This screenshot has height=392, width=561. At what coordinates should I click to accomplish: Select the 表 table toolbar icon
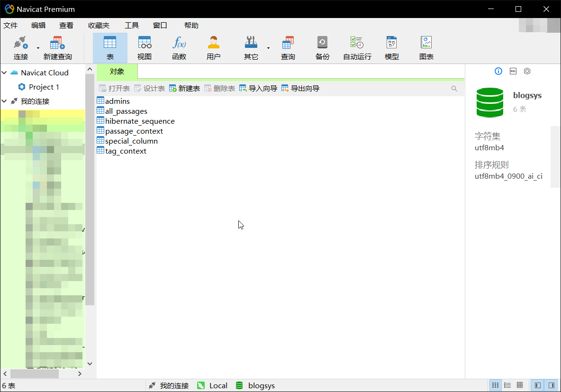point(110,47)
